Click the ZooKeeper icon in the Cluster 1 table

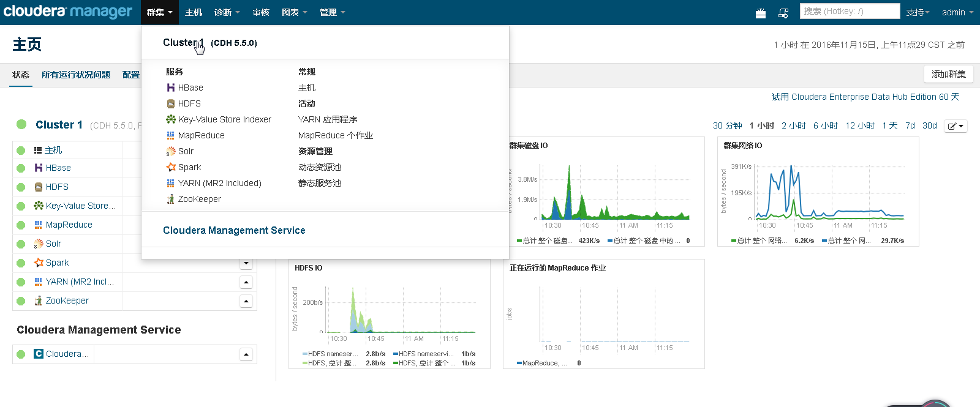pos(39,301)
